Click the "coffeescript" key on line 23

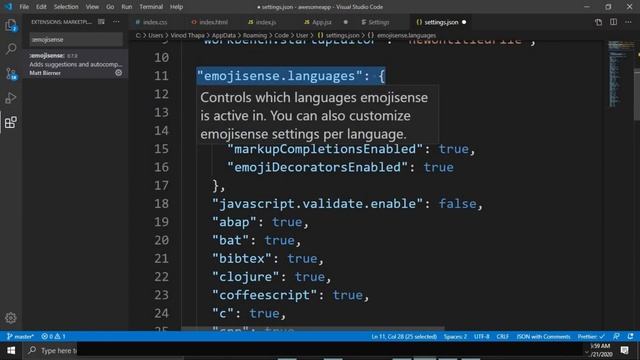click(264, 295)
